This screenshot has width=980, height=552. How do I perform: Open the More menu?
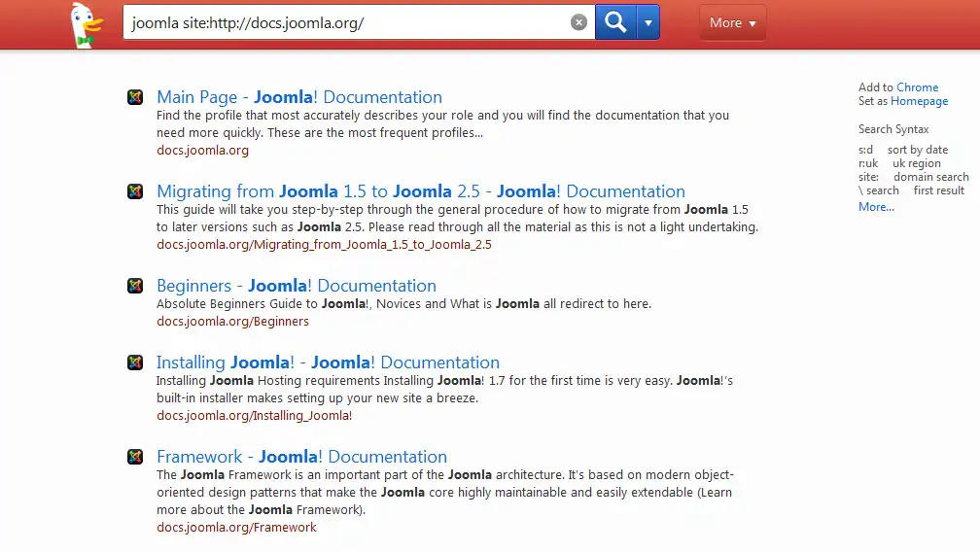tap(732, 22)
